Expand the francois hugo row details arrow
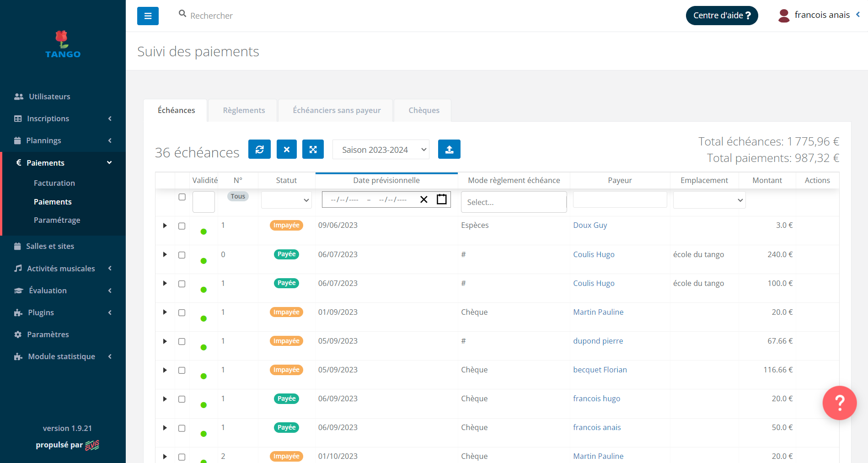This screenshot has width=868, height=463. click(165, 399)
